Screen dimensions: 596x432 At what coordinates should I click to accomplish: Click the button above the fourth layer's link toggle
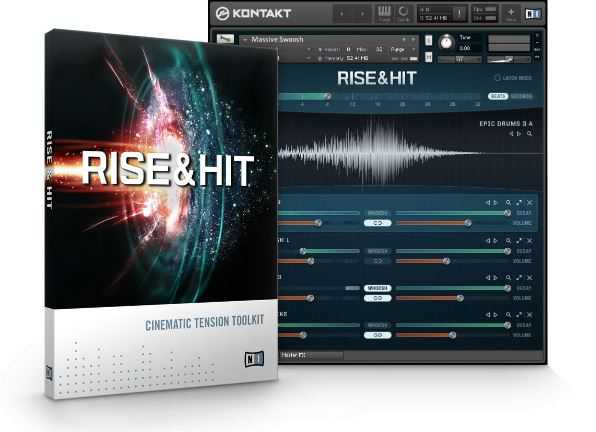pos(377,326)
